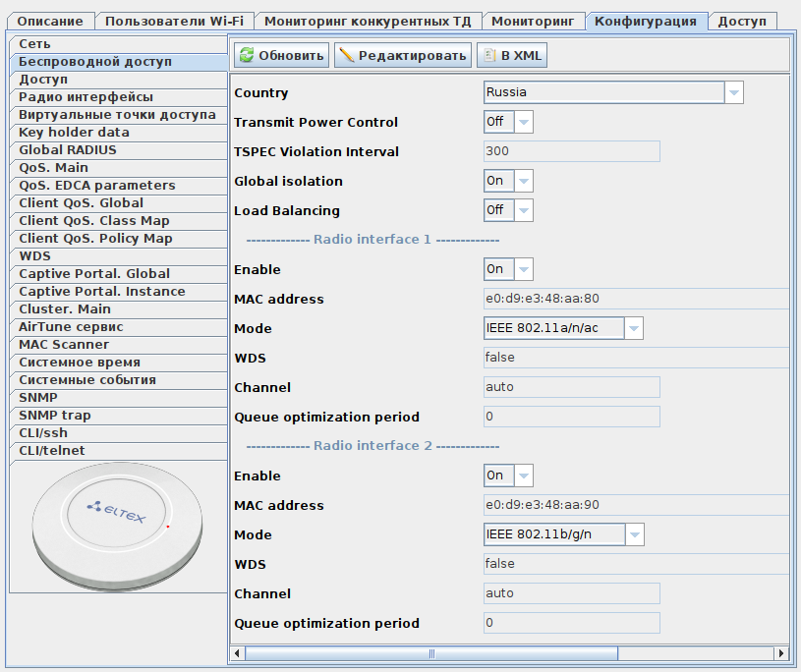
Task: Select SNMP trap section
Action: (119, 416)
